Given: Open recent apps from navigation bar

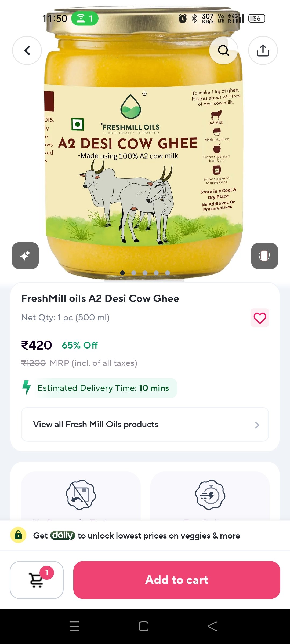Looking at the screenshot, I should coord(74,626).
